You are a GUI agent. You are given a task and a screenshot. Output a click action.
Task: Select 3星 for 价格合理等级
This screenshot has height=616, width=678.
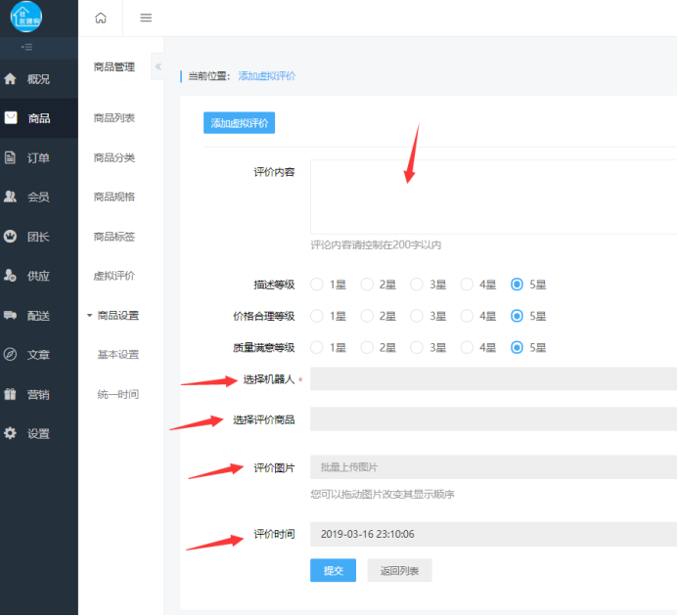[417, 316]
